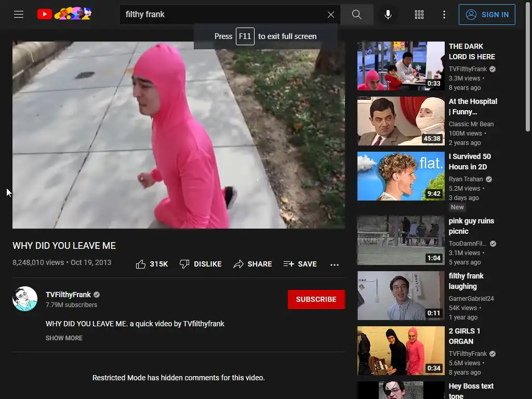Click the SIGN IN button
The image size is (532, 399).
click(487, 15)
